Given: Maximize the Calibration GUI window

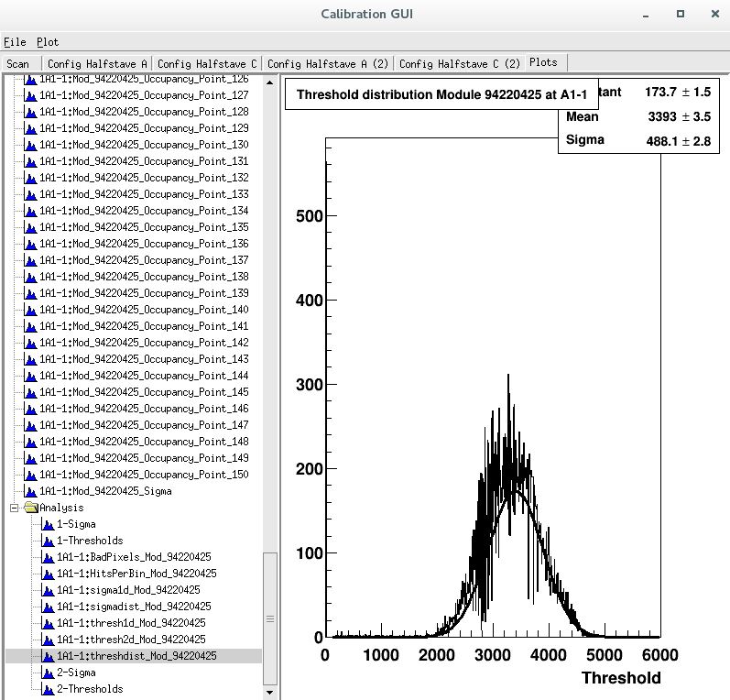Looking at the screenshot, I should 681,15.
